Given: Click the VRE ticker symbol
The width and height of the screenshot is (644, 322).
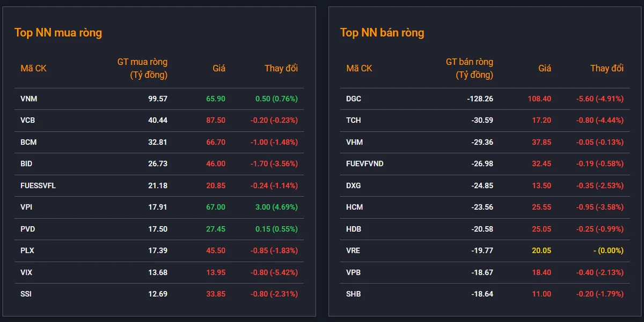Looking at the screenshot, I should (353, 251).
